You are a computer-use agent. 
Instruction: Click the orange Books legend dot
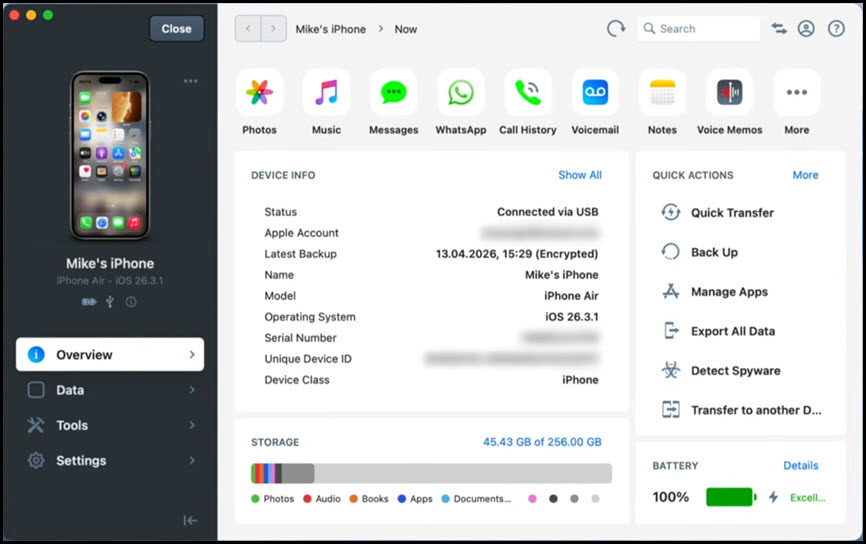[x=353, y=499]
